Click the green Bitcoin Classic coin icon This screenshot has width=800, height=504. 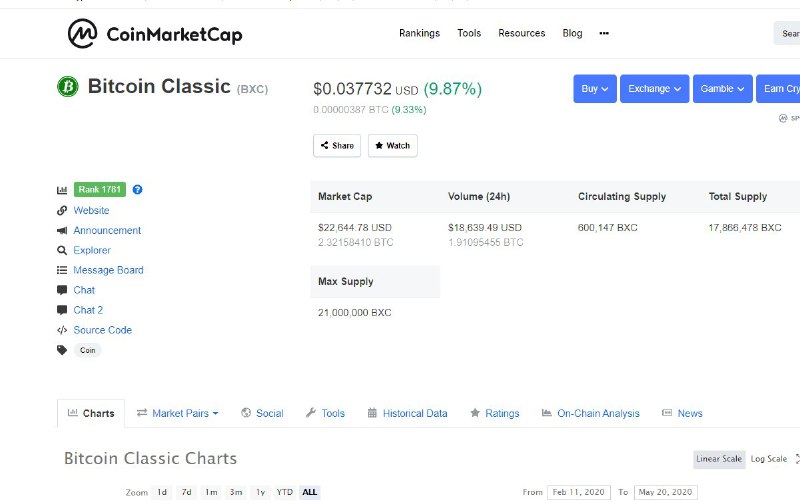(68, 86)
